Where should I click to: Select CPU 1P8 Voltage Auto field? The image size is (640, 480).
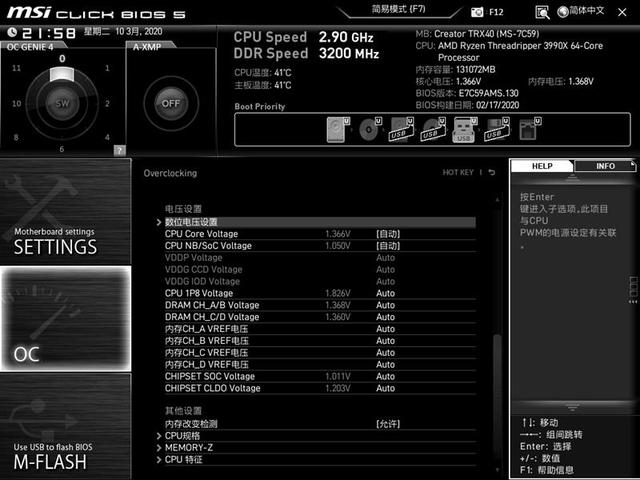tap(385, 293)
